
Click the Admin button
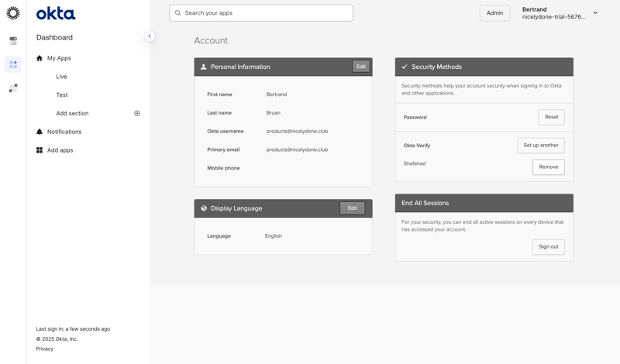pyautogui.click(x=494, y=13)
